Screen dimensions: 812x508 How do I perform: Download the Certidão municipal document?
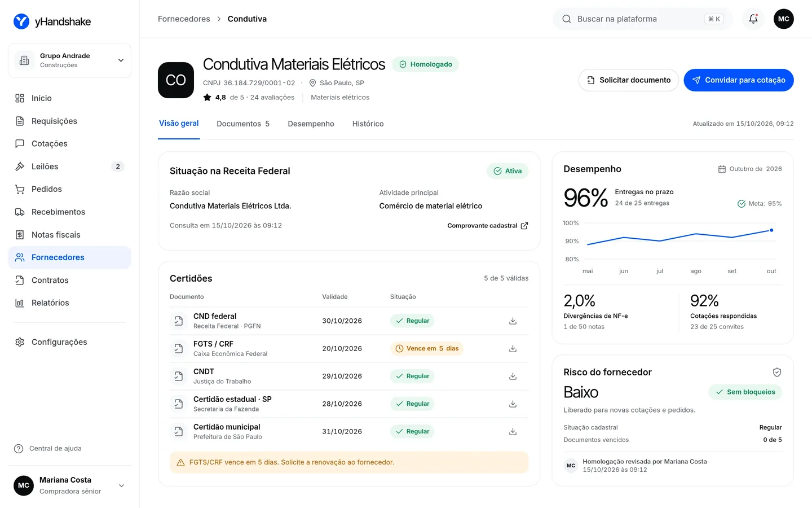[513, 431]
